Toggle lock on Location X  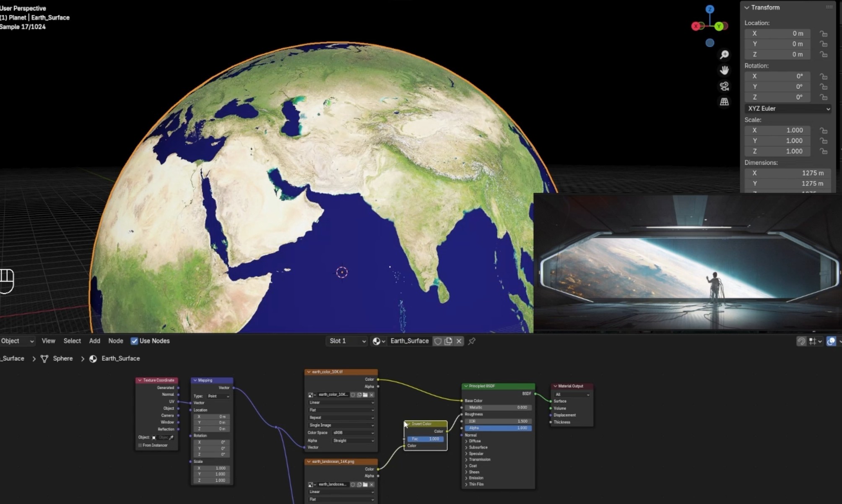(824, 34)
